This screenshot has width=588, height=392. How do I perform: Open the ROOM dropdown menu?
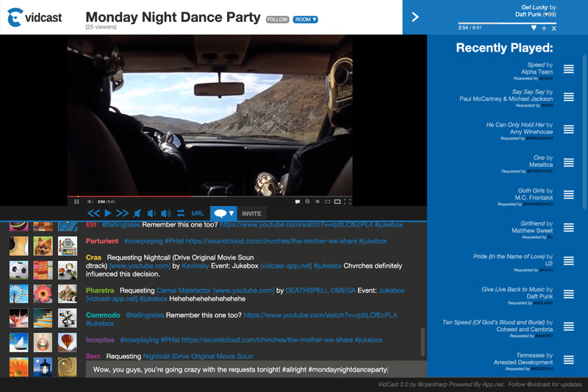[305, 20]
